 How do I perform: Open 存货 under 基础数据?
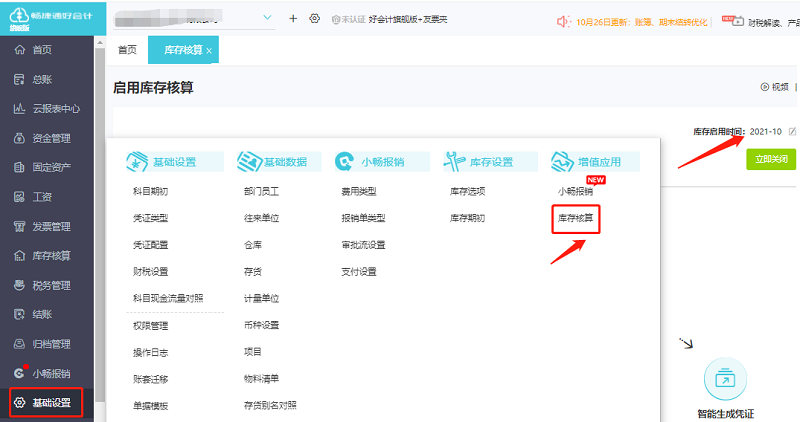pos(253,271)
